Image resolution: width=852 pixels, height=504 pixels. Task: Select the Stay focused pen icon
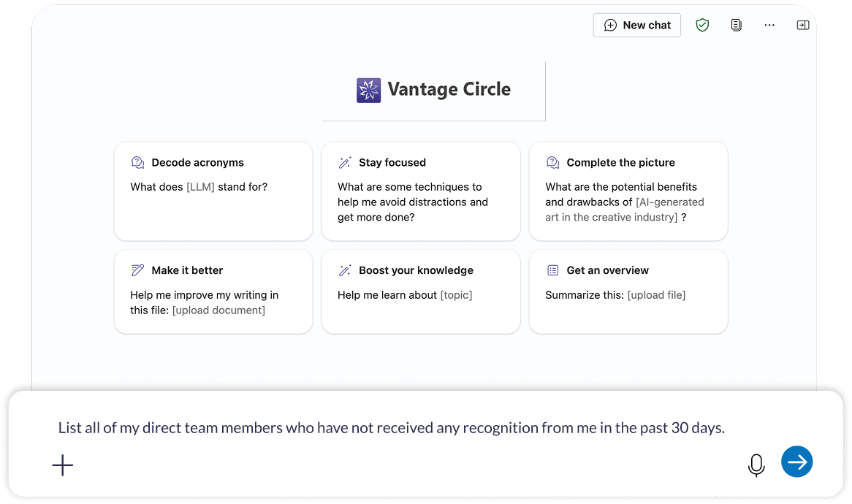tap(345, 162)
